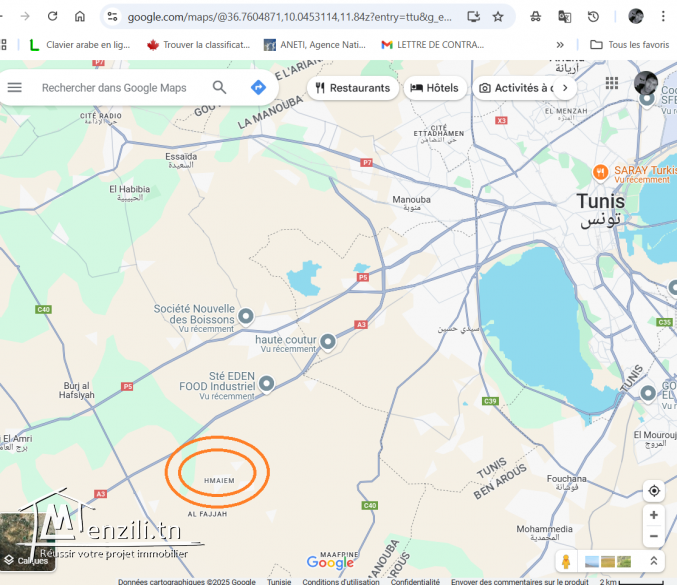
Task: Open the Google account profile picture
Action: (x=646, y=83)
